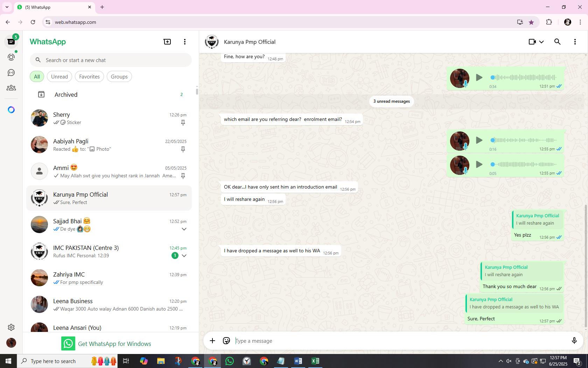Start a new chat icon
588x368 pixels.
click(167, 42)
